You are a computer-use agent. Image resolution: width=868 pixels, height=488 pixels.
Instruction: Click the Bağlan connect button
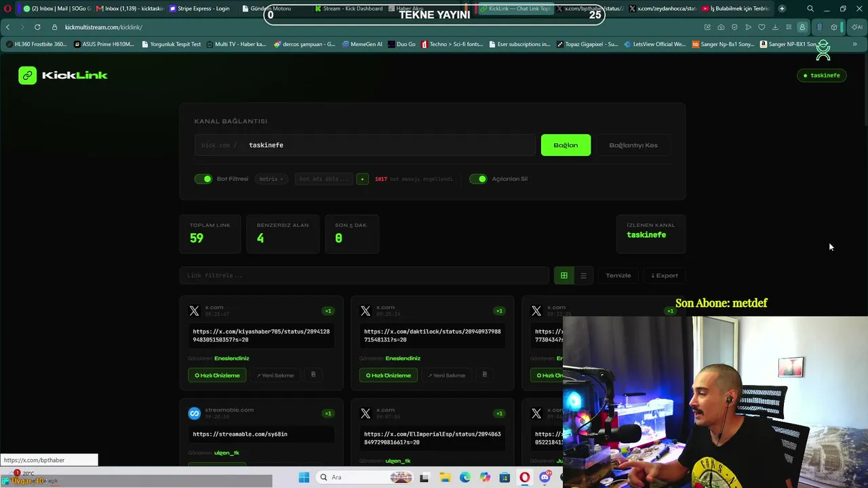tap(566, 145)
